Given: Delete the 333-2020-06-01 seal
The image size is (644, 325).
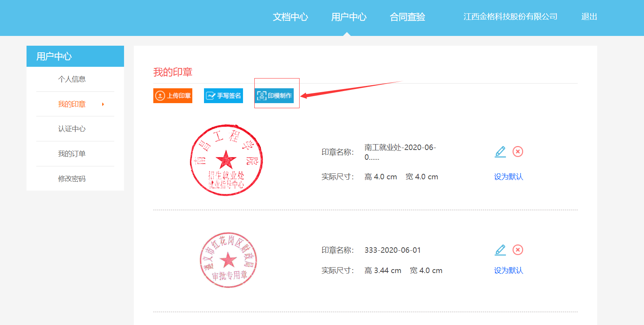Looking at the screenshot, I should pyautogui.click(x=518, y=250).
